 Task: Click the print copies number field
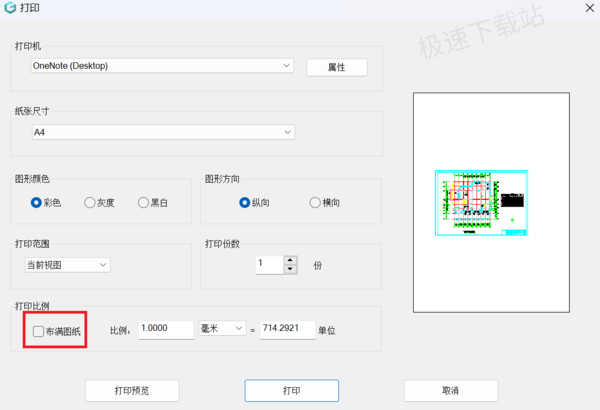point(270,265)
